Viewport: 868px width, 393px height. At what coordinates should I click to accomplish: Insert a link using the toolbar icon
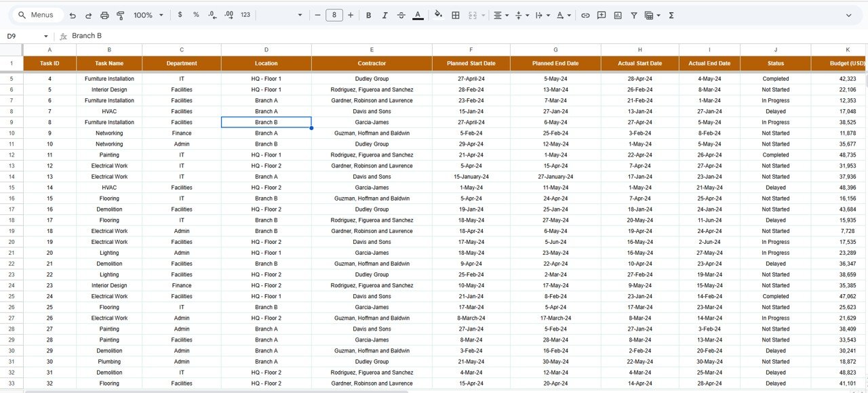point(585,15)
